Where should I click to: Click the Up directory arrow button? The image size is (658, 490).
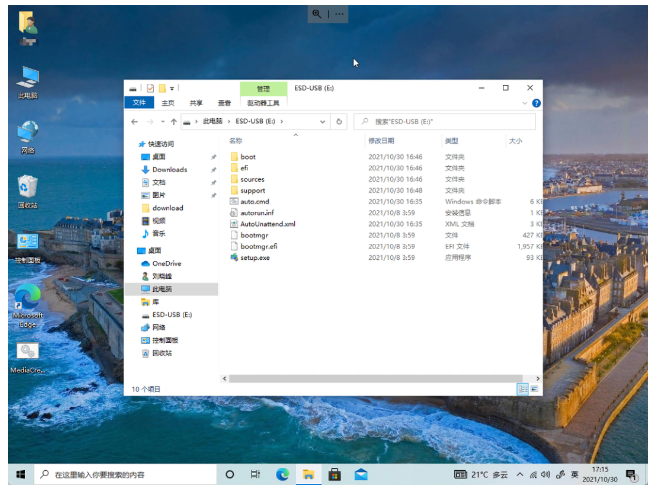[x=173, y=122]
